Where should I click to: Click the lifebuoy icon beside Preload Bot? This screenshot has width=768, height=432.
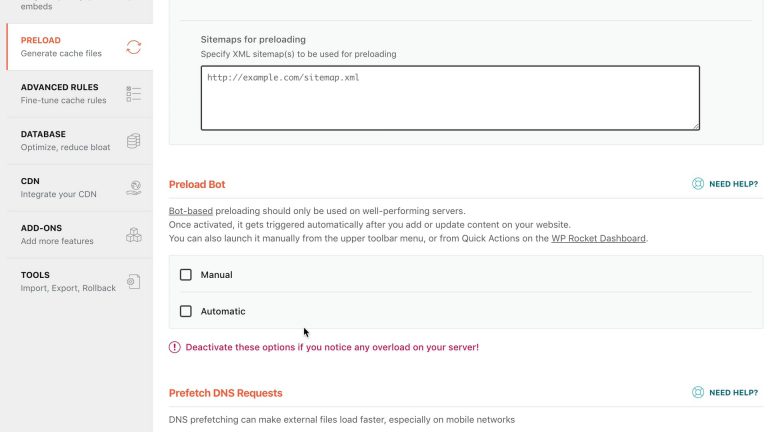click(698, 184)
